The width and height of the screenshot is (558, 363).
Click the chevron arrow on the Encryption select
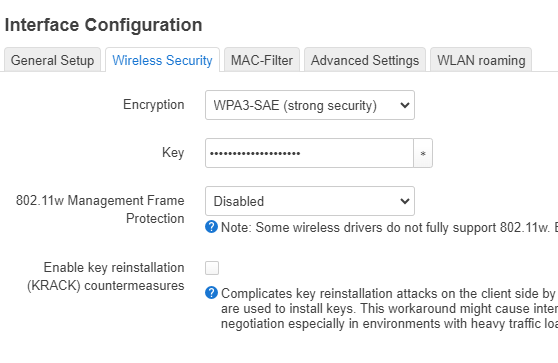[x=405, y=105]
